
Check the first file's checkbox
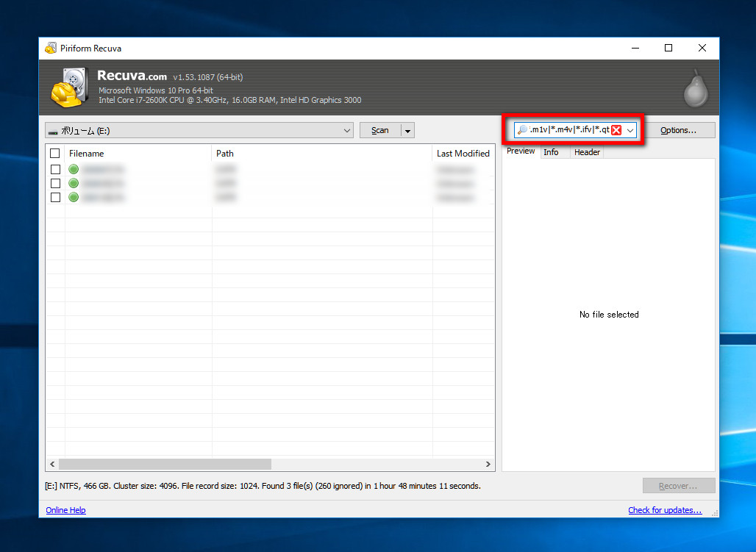[x=55, y=169]
